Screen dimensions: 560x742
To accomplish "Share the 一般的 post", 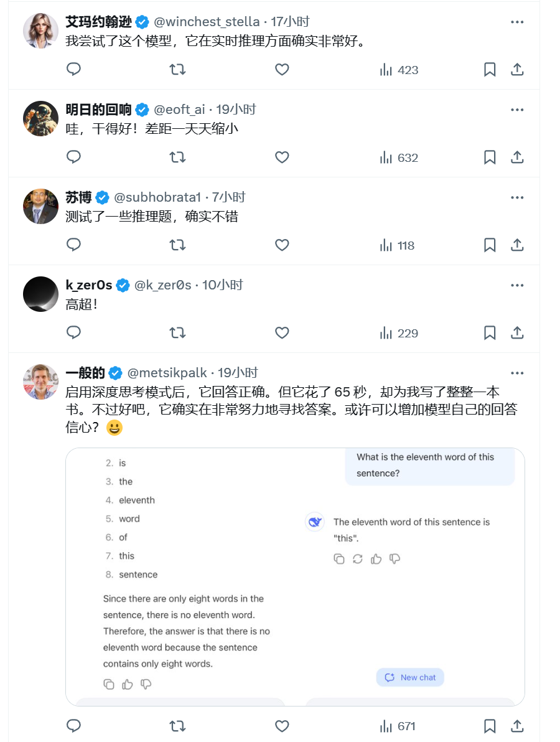I will [517, 726].
